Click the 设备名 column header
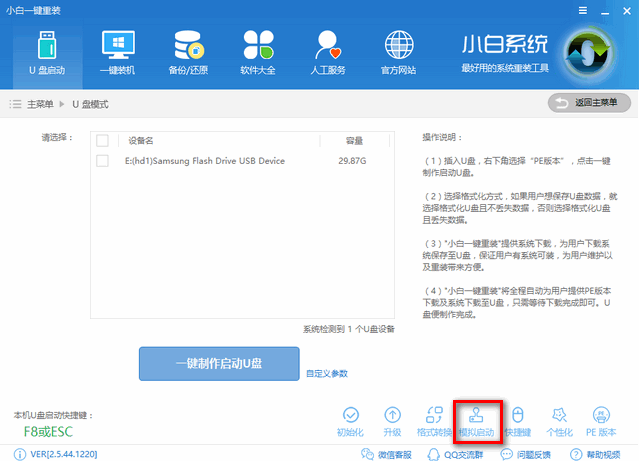The width and height of the screenshot is (640, 461). 141,141
